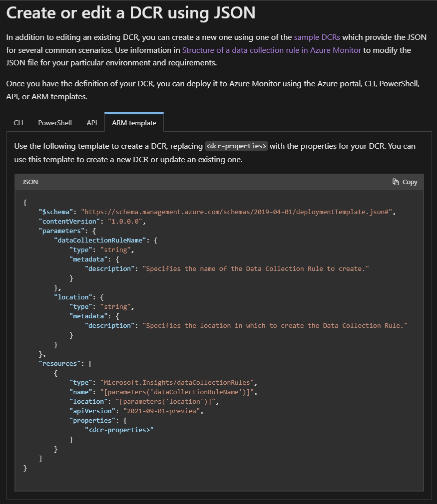Click the heading Create or edit a DCR using JSON

(131, 13)
